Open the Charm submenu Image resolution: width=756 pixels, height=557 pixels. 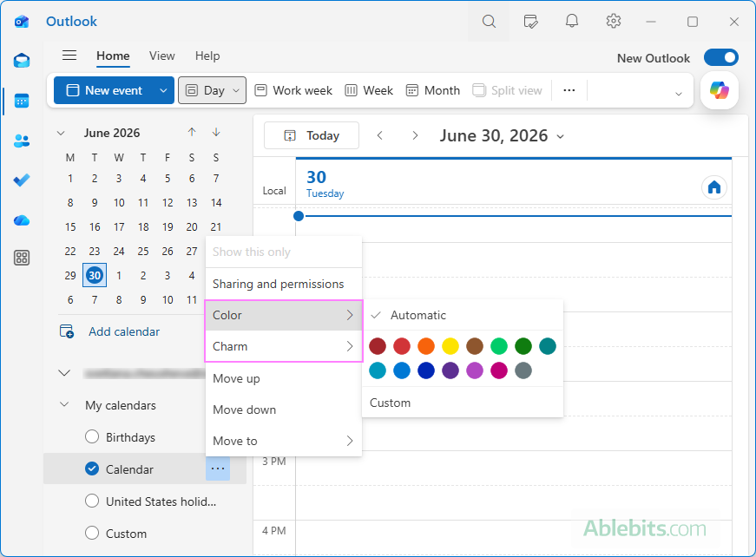tap(284, 346)
